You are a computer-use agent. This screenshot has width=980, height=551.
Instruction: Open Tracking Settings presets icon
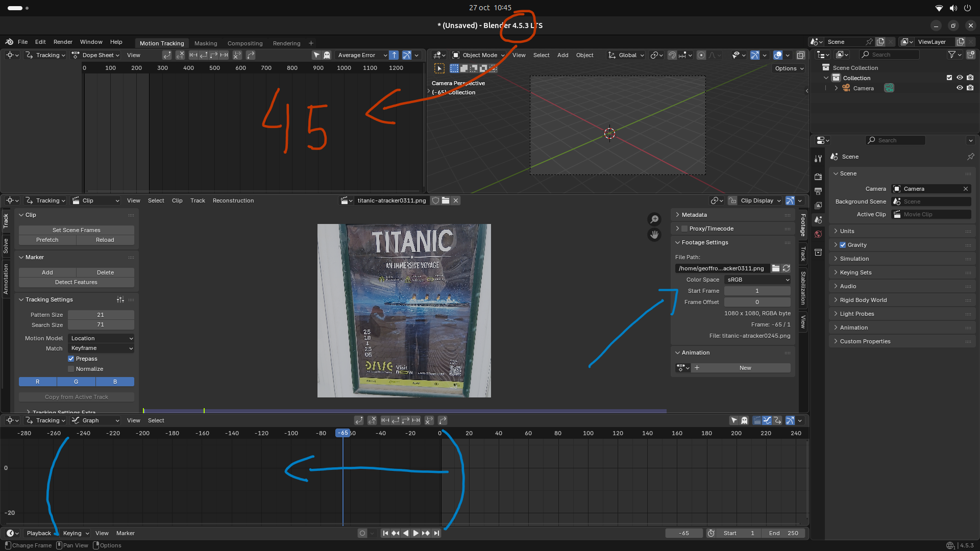pyautogui.click(x=120, y=299)
